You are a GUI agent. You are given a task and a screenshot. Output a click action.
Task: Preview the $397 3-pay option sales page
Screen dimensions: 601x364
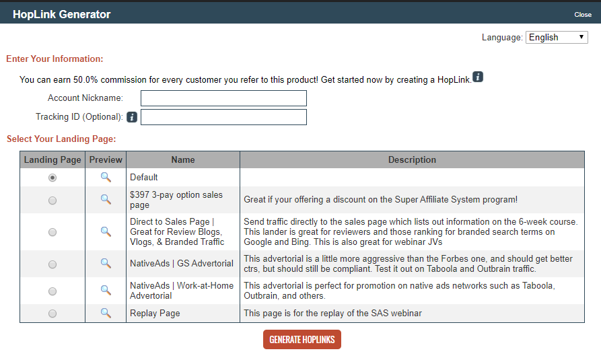tap(106, 199)
